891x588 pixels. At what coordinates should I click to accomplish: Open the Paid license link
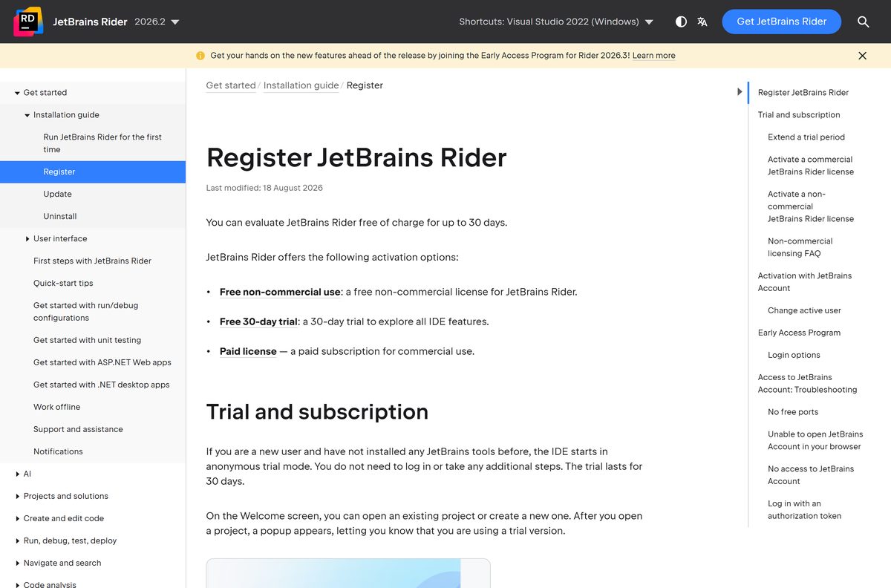click(x=248, y=351)
